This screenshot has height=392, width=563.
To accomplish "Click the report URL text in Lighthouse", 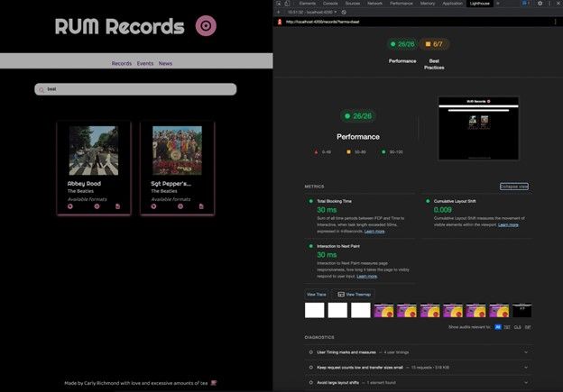I will [322, 22].
